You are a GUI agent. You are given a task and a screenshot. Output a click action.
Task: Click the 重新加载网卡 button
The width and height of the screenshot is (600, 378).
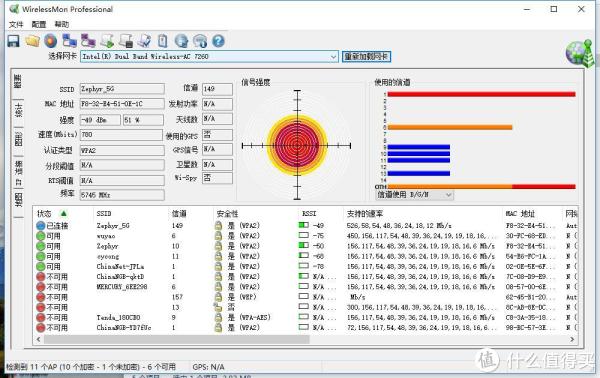tap(366, 57)
